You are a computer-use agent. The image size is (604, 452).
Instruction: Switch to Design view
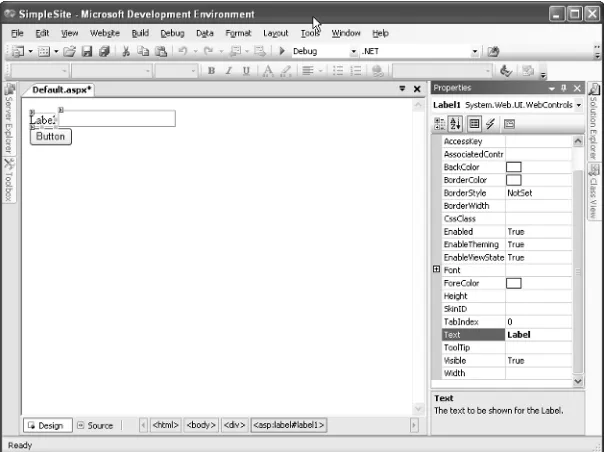pos(48,425)
